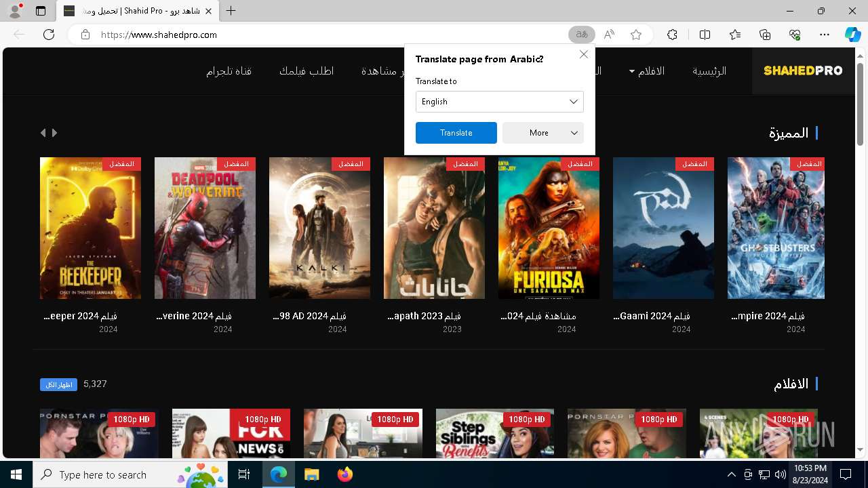Open a new tab with plus icon
The height and width of the screenshot is (488, 868).
[231, 11]
